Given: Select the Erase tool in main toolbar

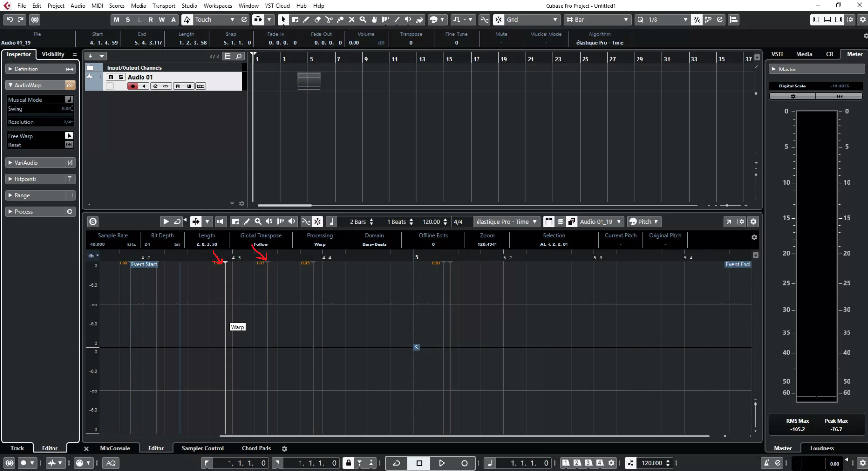Looking at the screenshot, I should (x=318, y=19).
